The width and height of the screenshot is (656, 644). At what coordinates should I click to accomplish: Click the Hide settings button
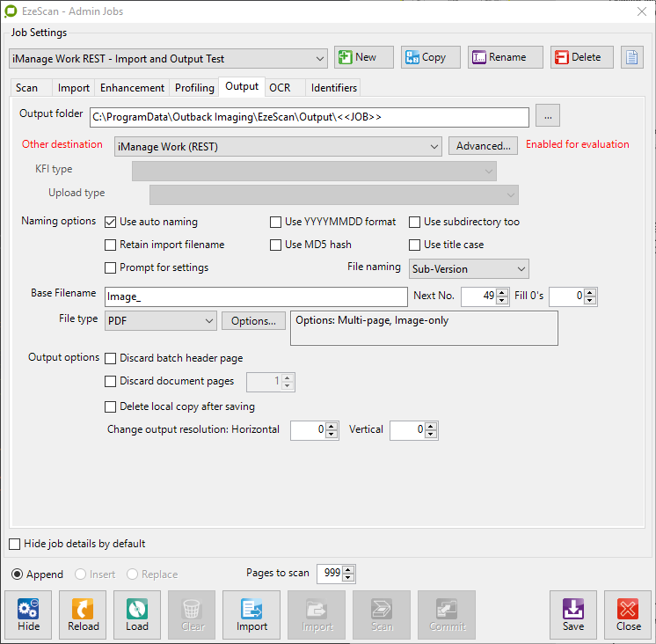[x=29, y=614]
